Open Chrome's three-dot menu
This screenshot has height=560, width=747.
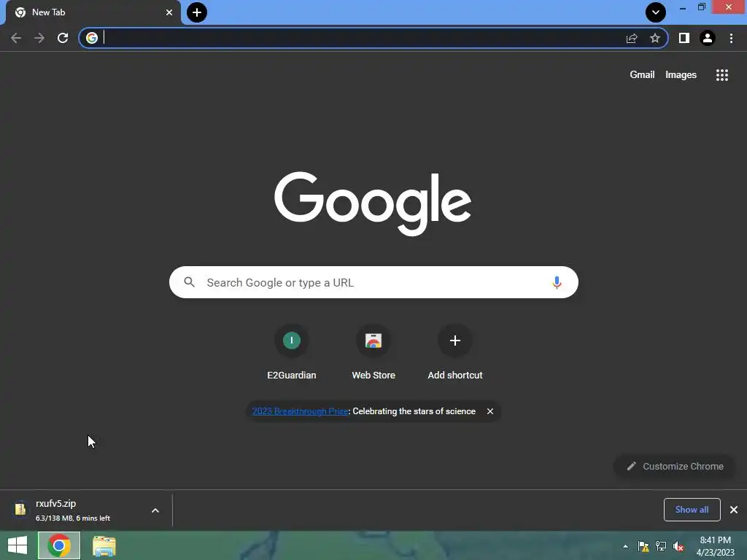pos(731,38)
